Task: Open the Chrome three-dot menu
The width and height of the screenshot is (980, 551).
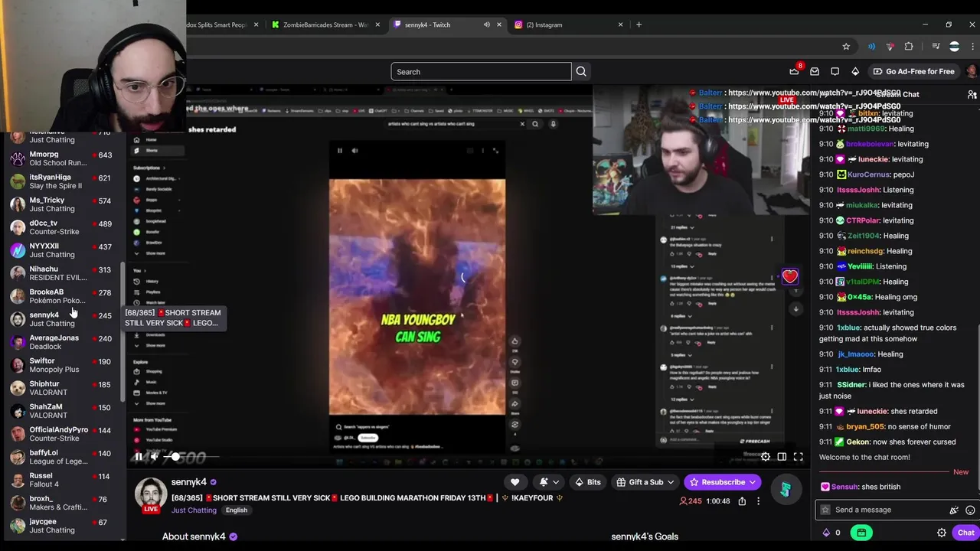Action: [x=972, y=47]
